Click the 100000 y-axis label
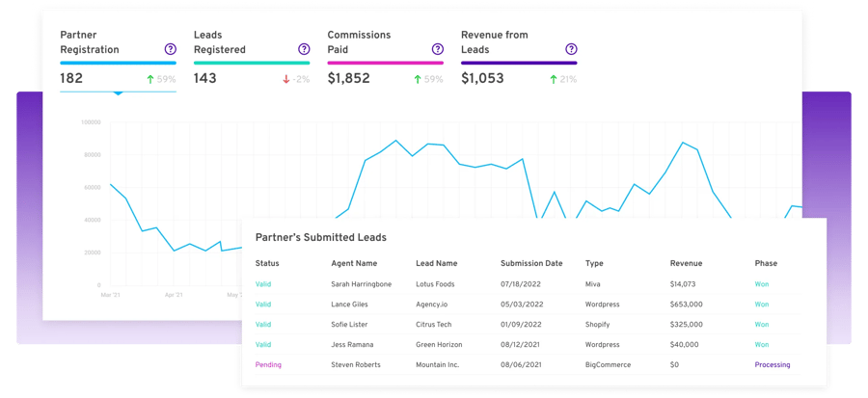 click(x=91, y=122)
